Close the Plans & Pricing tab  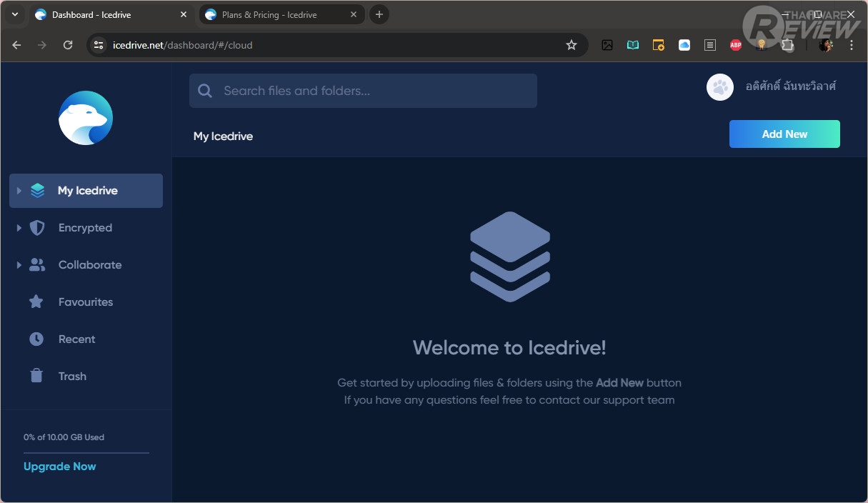coord(354,14)
